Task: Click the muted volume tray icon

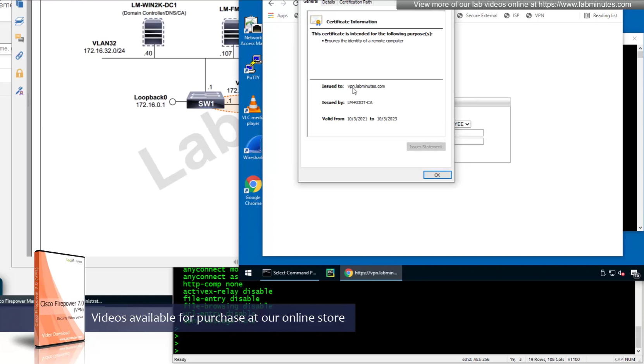Action: tap(621, 273)
